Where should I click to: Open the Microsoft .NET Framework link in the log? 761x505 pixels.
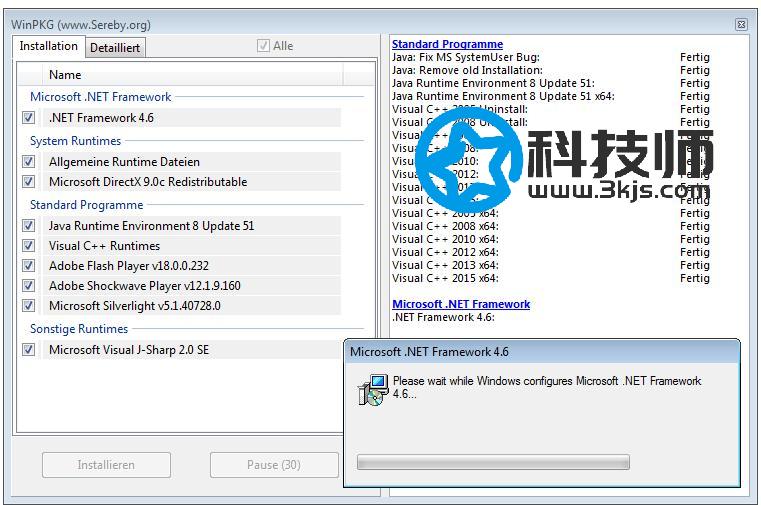461,304
